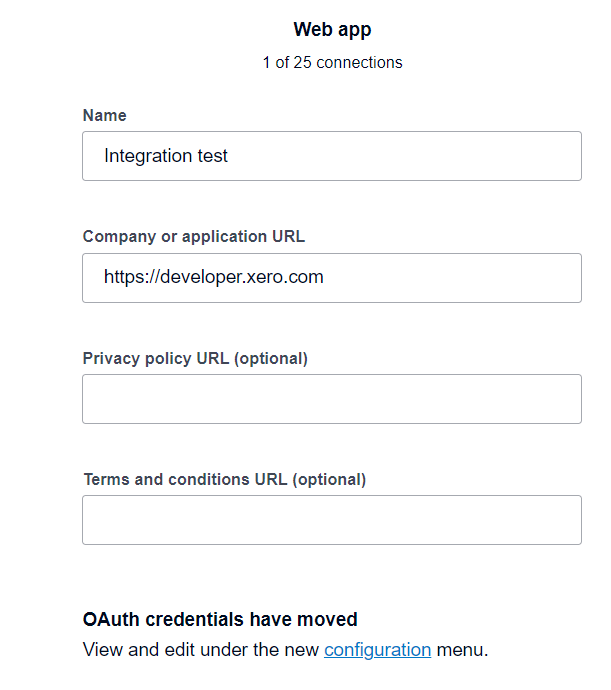Click "(optional)" in the Terms and conditions label
This screenshot has width=611, height=690.
tap(329, 480)
